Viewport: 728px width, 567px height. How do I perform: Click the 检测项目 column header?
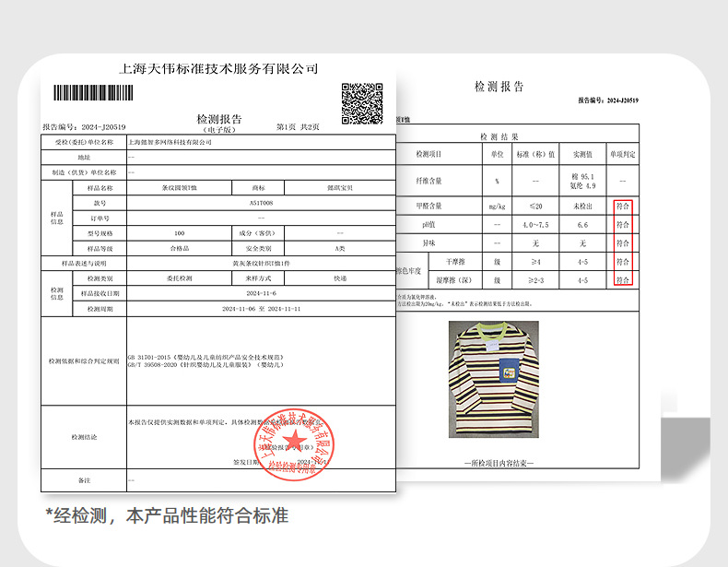click(x=429, y=154)
